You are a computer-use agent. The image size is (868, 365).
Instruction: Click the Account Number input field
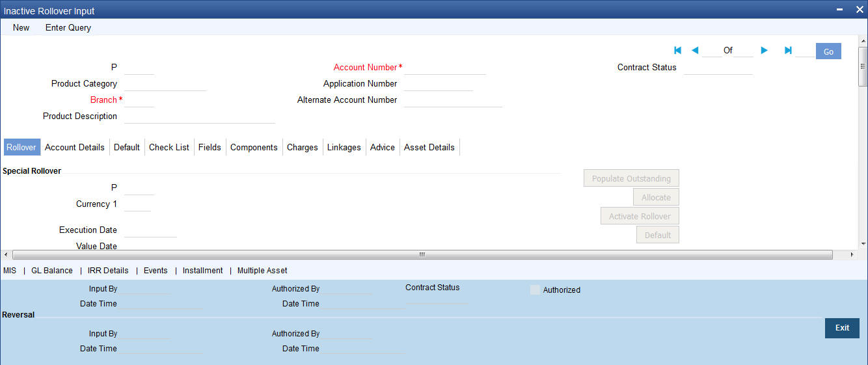click(x=445, y=67)
